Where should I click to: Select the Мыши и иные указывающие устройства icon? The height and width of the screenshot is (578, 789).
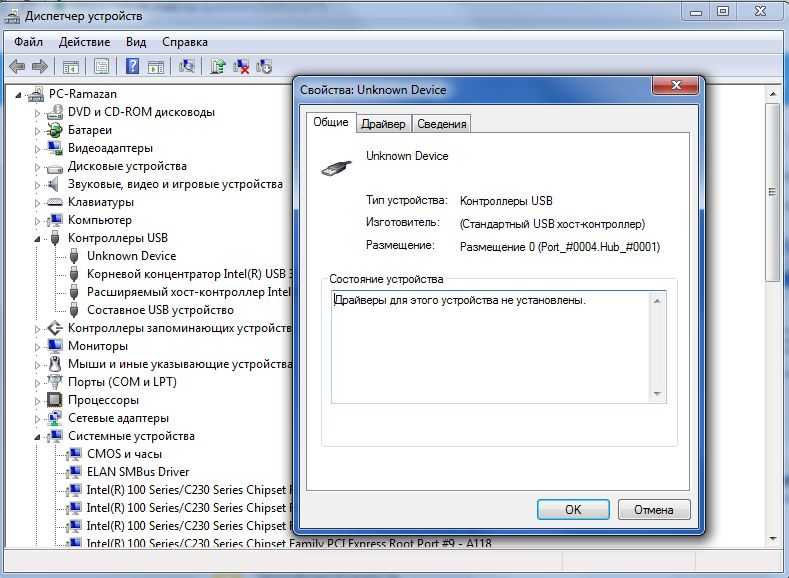point(55,364)
